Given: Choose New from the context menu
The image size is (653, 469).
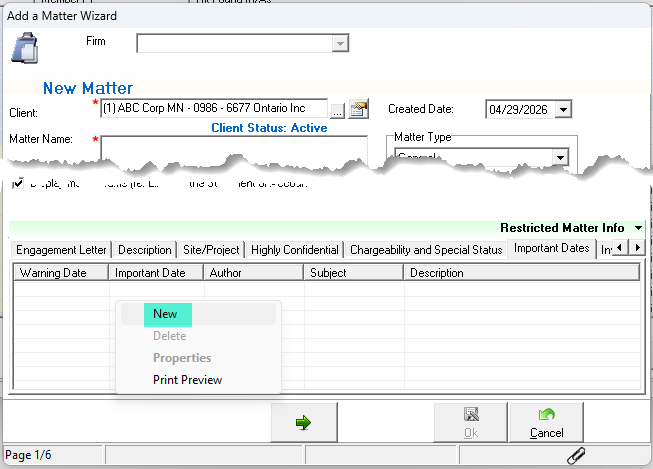Looking at the screenshot, I should 198,314.
